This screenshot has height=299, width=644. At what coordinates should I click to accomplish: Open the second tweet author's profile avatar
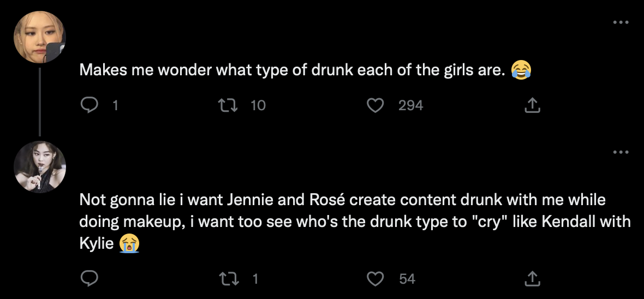(x=40, y=166)
